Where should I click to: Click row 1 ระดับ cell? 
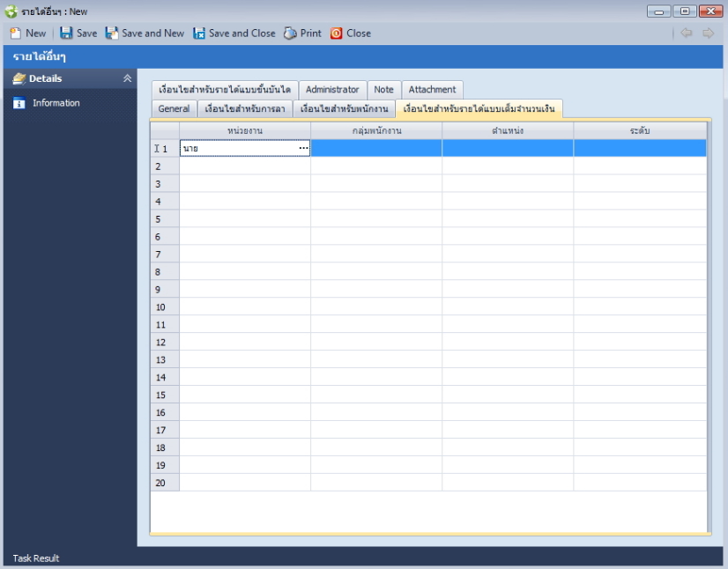pos(640,148)
